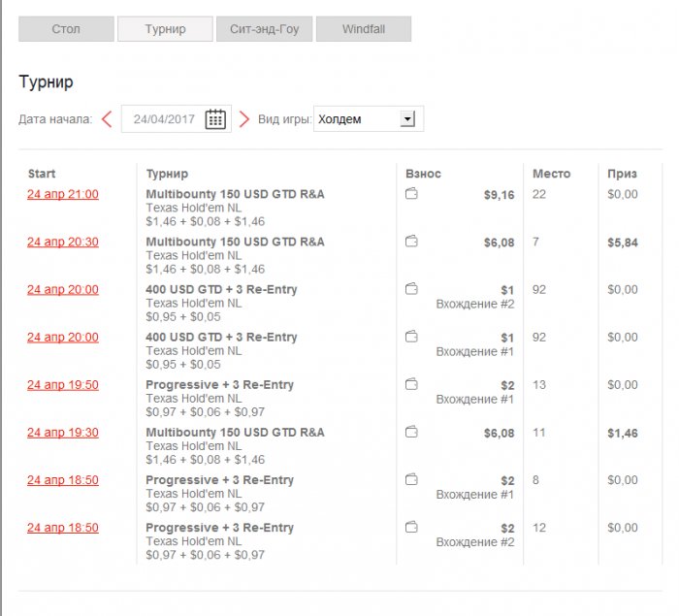Click the previous date arrow
This screenshot has height=616, width=679.
[x=107, y=119]
